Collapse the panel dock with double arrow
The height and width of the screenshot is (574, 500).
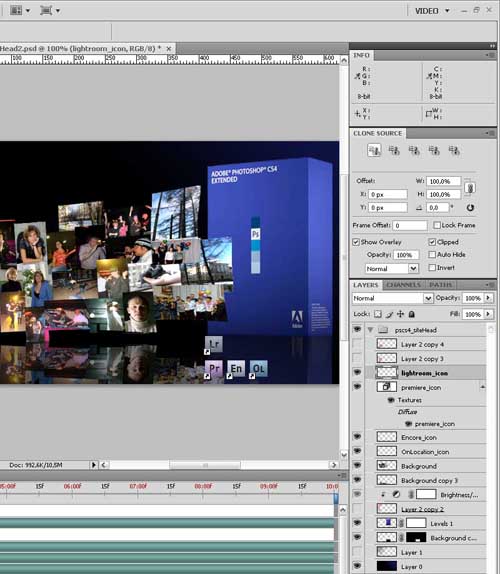click(x=492, y=46)
